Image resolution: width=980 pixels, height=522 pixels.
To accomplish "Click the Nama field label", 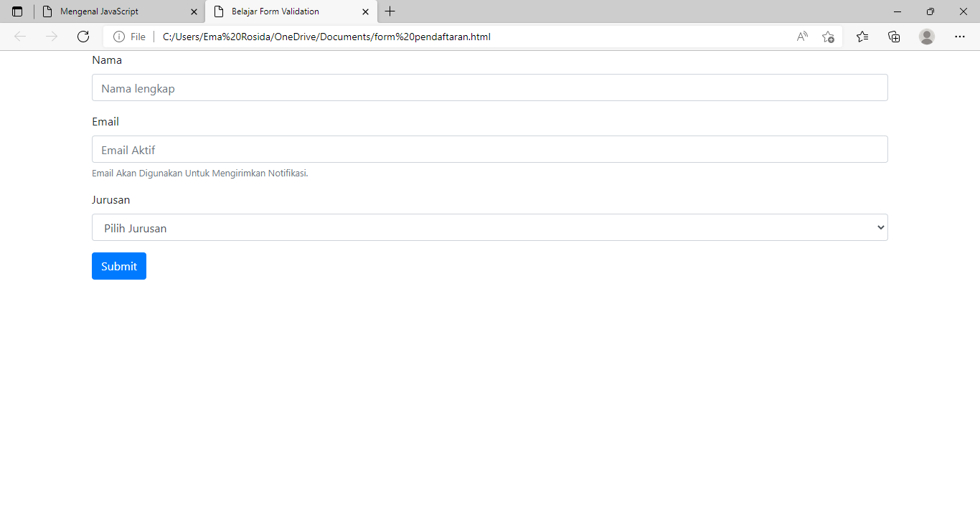I will [107, 60].
